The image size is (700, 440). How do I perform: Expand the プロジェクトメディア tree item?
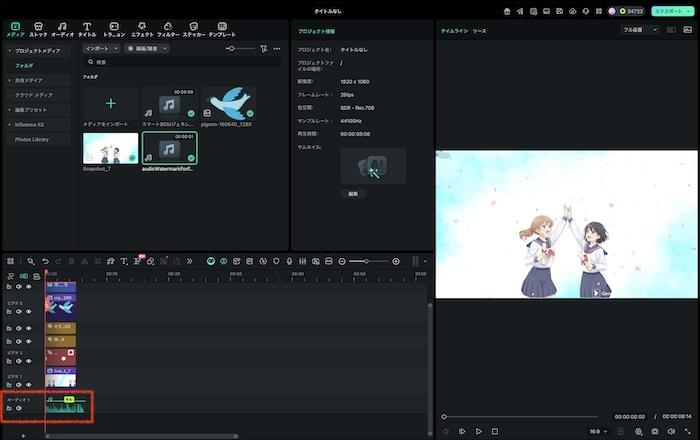(9, 50)
